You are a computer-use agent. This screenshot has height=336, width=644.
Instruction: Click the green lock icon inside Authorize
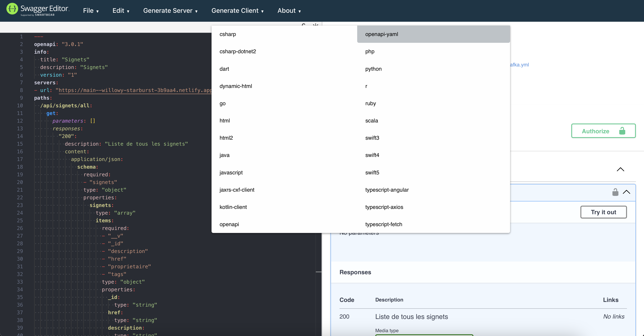click(622, 131)
